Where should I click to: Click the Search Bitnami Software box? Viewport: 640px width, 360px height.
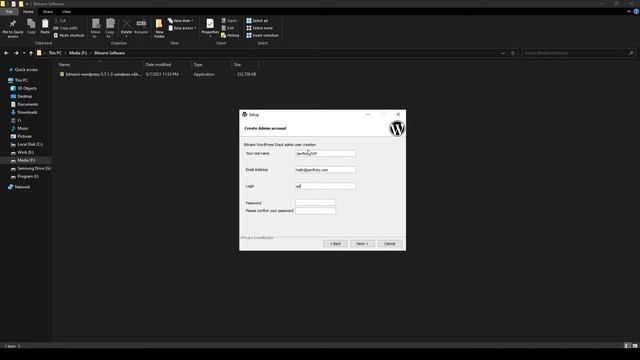coord(575,53)
